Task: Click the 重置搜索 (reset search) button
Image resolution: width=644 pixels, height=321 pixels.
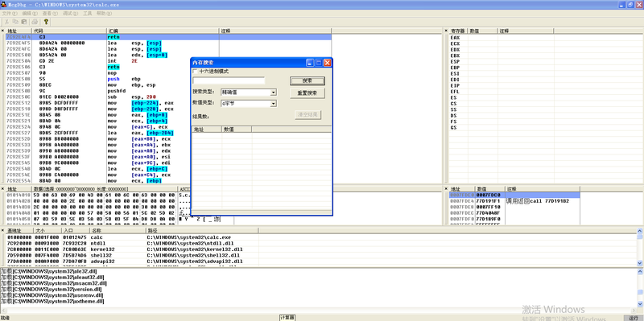Action: tap(308, 93)
